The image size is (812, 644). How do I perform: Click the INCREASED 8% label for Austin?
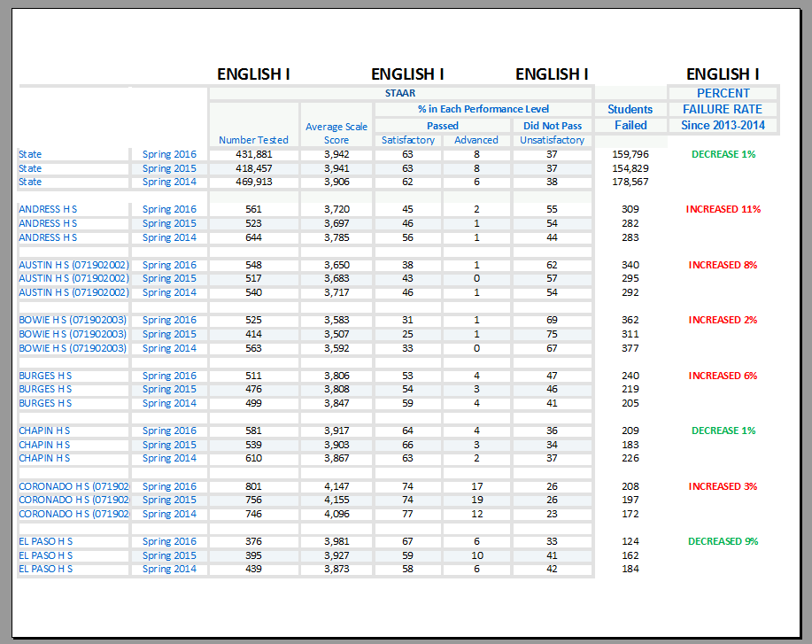(723, 265)
